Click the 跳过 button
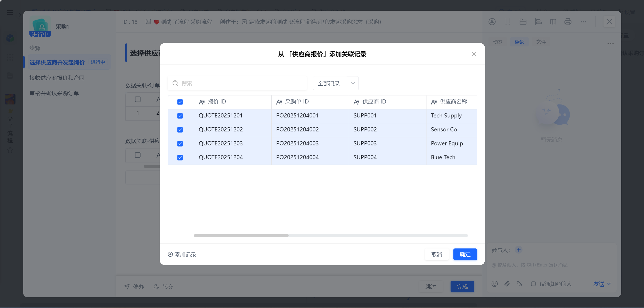Viewport: 644px width, 308px height. click(x=431, y=287)
